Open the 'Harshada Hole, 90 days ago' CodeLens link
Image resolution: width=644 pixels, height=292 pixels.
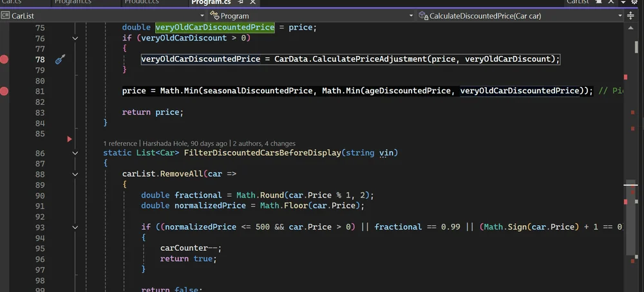185,143
